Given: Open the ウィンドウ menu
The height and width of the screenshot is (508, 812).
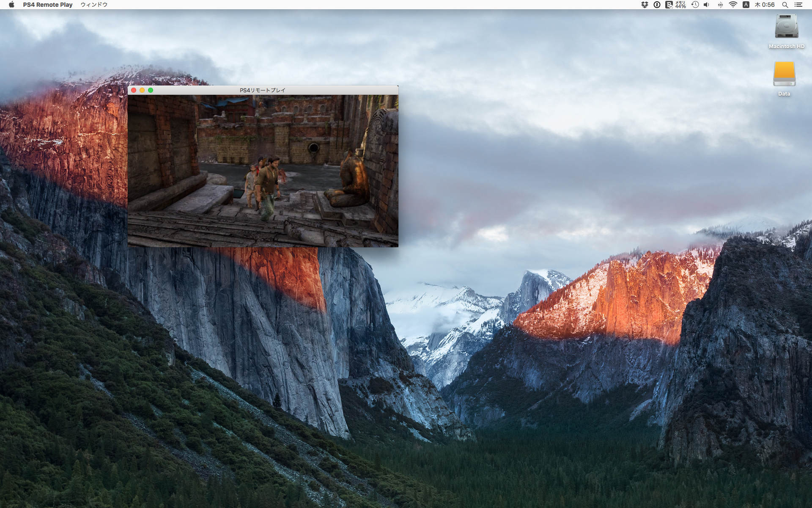Looking at the screenshot, I should (x=94, y=5).
